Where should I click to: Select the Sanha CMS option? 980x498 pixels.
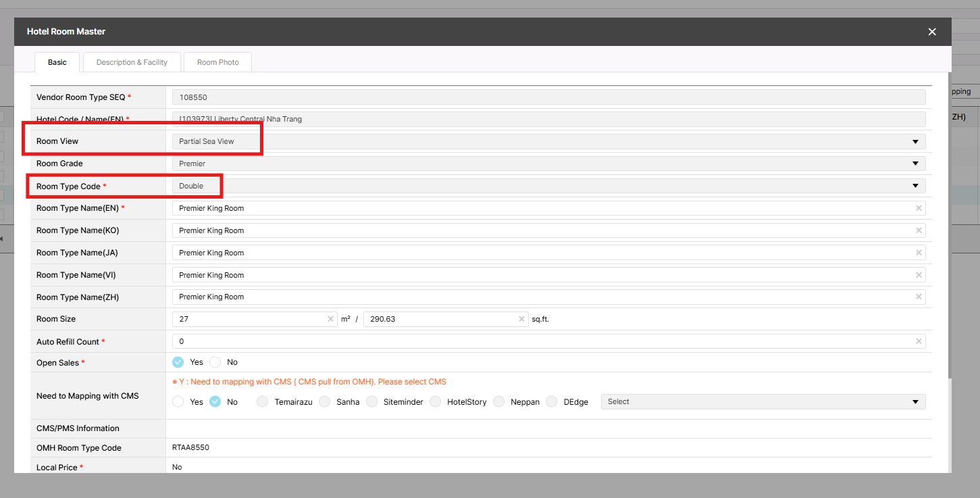pyautogui.click(x=325, y=401)
